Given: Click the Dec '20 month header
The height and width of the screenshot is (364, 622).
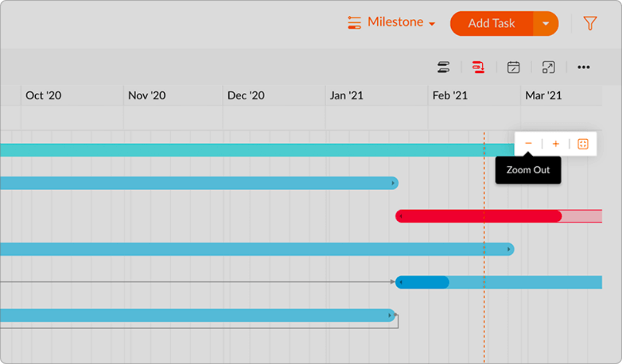Looking at the screenshot, I should pos(246,95).
